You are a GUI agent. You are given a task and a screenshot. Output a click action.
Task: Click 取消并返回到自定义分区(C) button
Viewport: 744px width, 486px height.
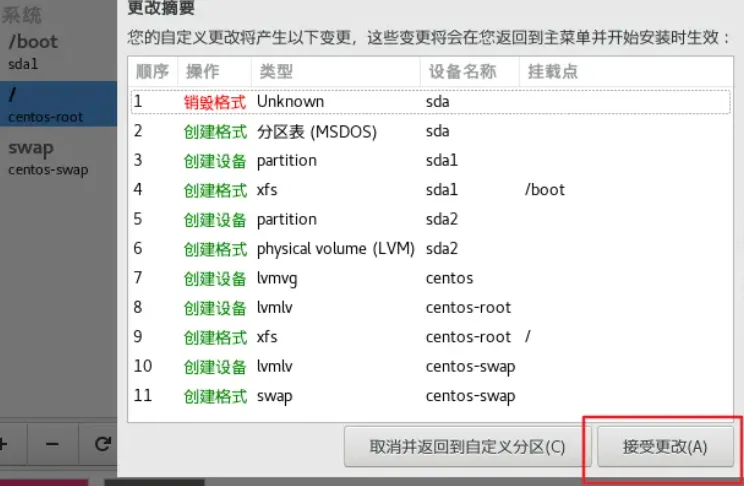pos(467,447)
